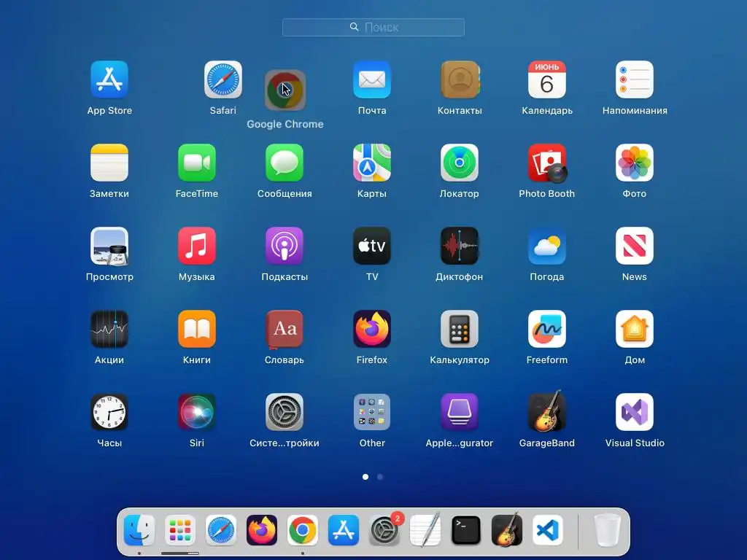Open App Store from the Dock
This screenshot has width=747, height=560.
(344, 530)
